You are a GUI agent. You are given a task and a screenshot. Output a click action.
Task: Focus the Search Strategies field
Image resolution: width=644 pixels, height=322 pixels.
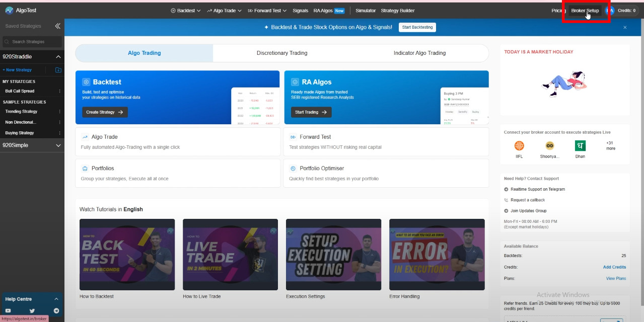pos(32,42)
